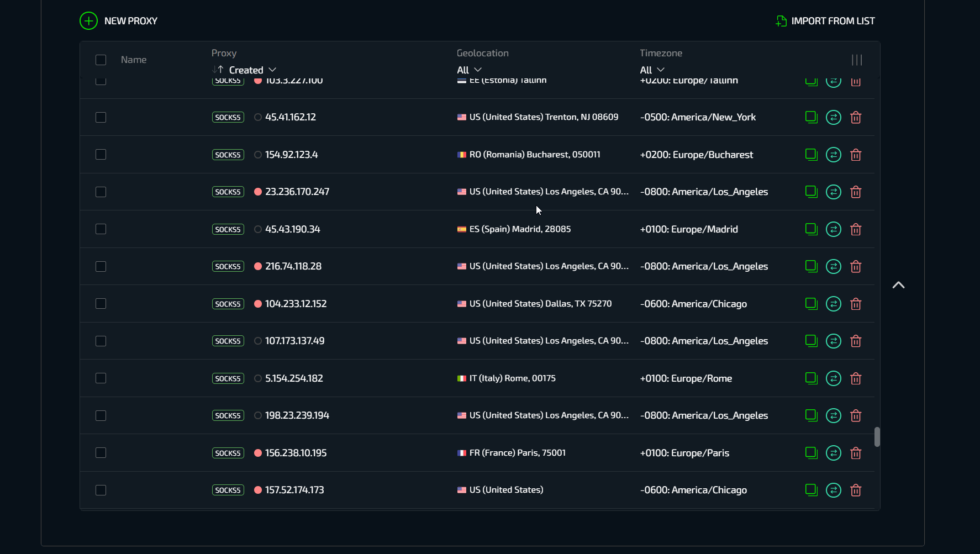Click the Import From List button

click(x=825, y=21)
